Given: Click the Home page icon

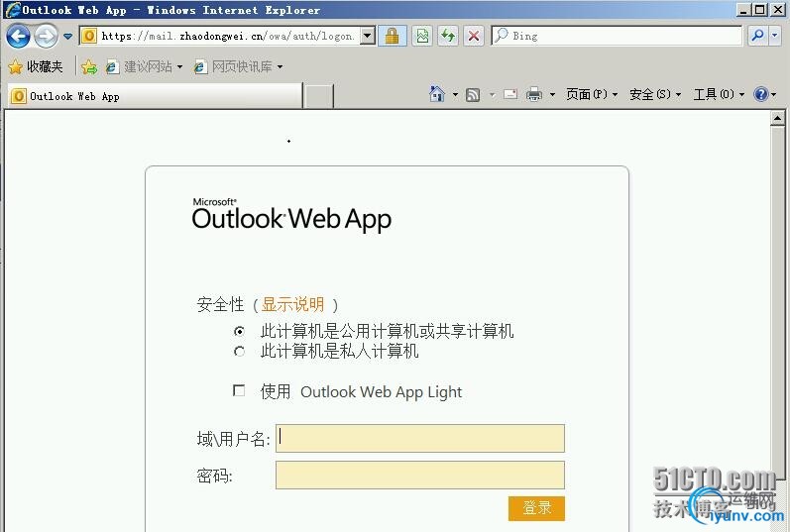Looking at the screenshot, I should click(x=437, y=94).
